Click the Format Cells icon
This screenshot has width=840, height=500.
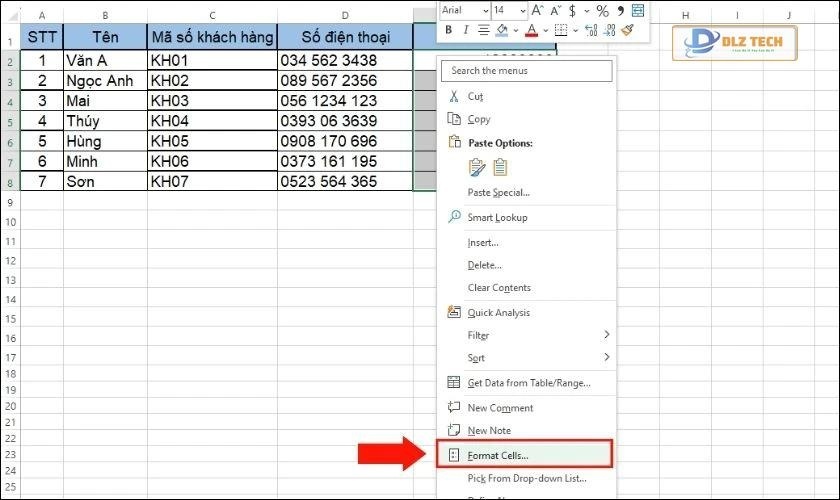[454, 456]
